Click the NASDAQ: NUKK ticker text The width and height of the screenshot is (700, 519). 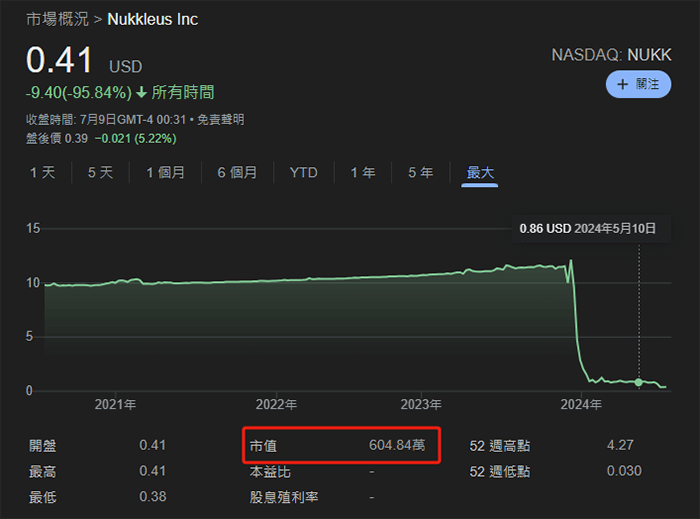pos(611,55)
